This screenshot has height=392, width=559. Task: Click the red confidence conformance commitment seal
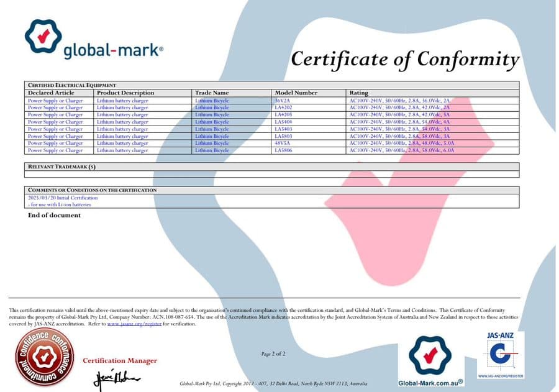(x=45, y=357)
